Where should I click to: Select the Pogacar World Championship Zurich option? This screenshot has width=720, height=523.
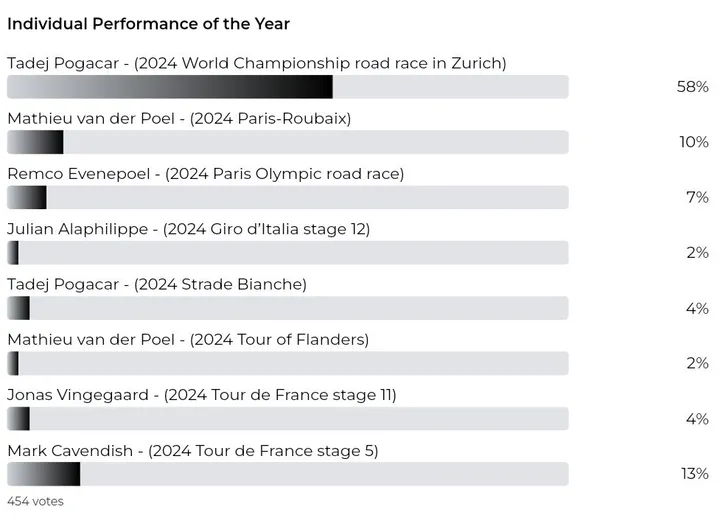click(x=256, y=63)
